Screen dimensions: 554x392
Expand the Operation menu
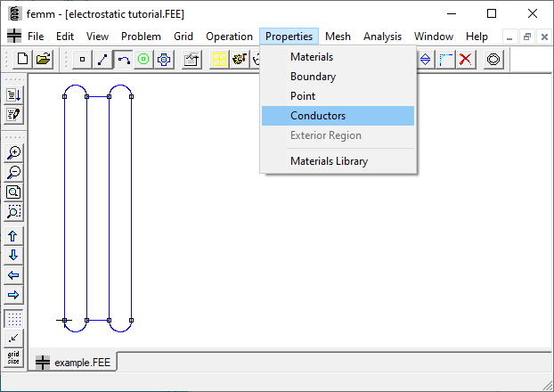click(x=229, y=37)
